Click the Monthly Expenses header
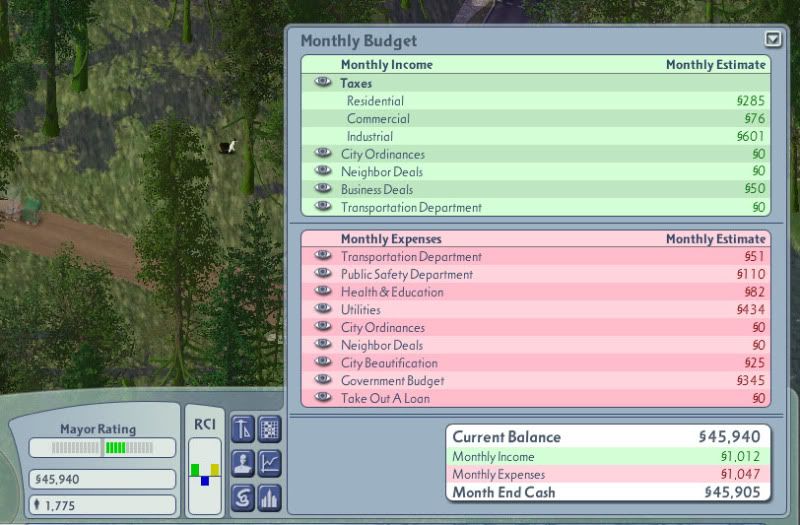This screenshot has height=525, width=800. point(391,239)
